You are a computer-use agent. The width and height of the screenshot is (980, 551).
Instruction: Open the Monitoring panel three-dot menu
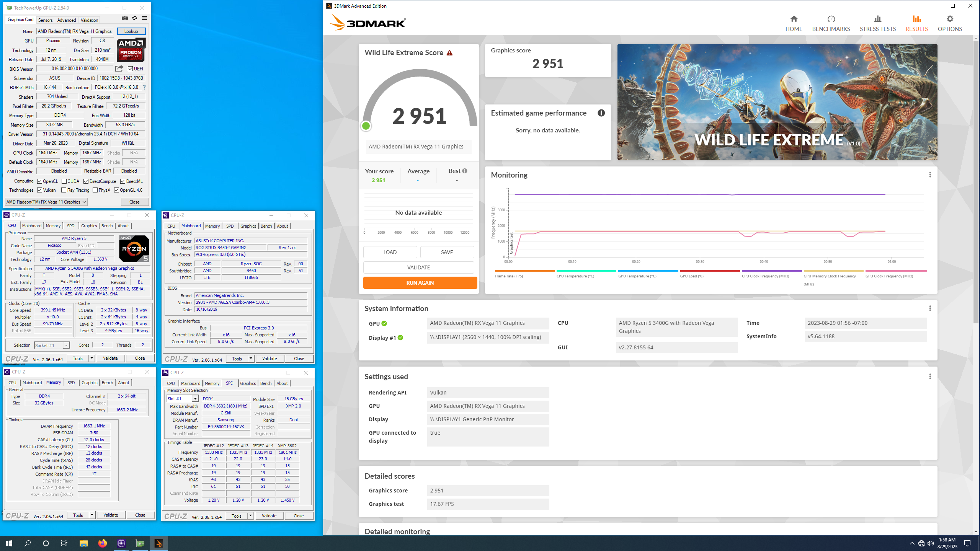coord(930,175)
